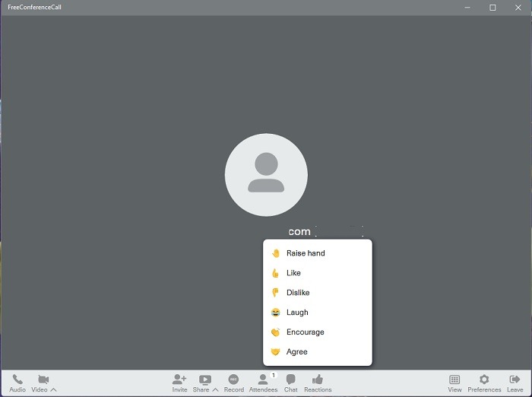532x397 pixels.
Task: Expand the Video options chevron
Action: coord(54,390)
